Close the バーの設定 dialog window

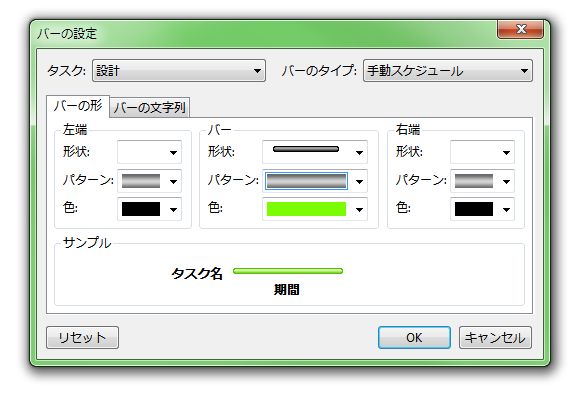(520, 29)
